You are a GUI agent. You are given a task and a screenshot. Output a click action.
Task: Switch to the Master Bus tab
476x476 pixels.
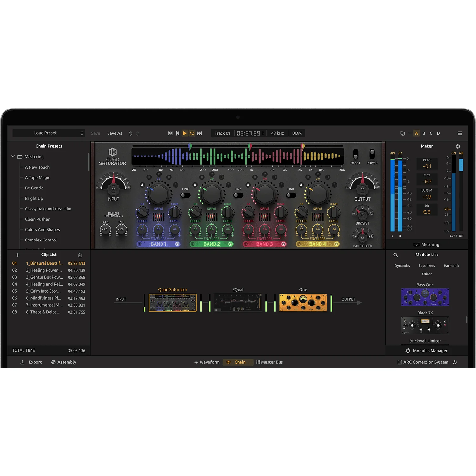pyautogui.click(x=269, y=362)
